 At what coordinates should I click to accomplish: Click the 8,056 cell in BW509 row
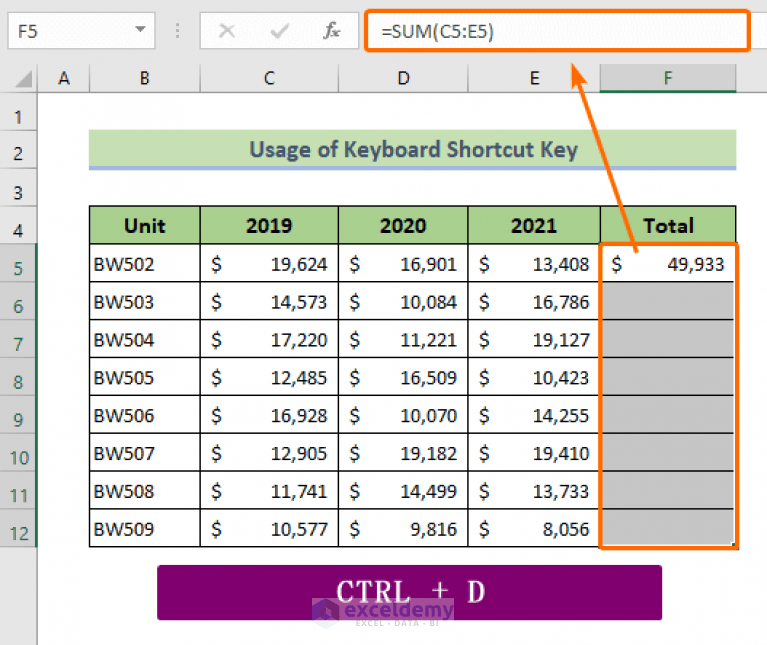click(534, 528)
